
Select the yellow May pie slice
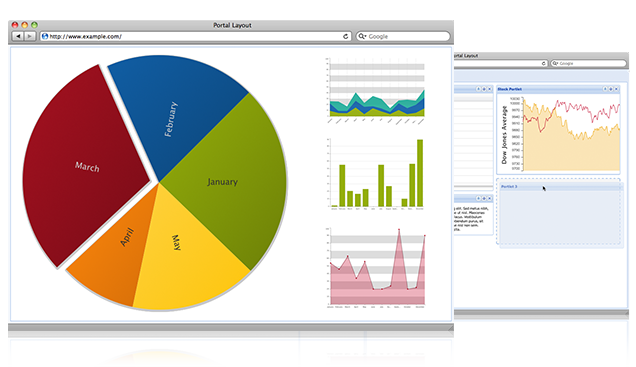[183, 260]
